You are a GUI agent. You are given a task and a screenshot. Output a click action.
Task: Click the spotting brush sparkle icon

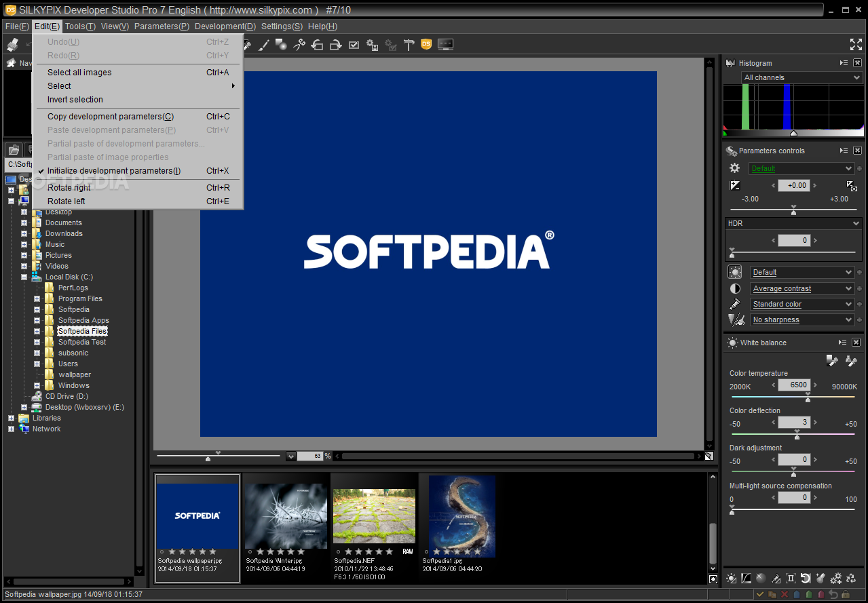click(x=820, y=579)
